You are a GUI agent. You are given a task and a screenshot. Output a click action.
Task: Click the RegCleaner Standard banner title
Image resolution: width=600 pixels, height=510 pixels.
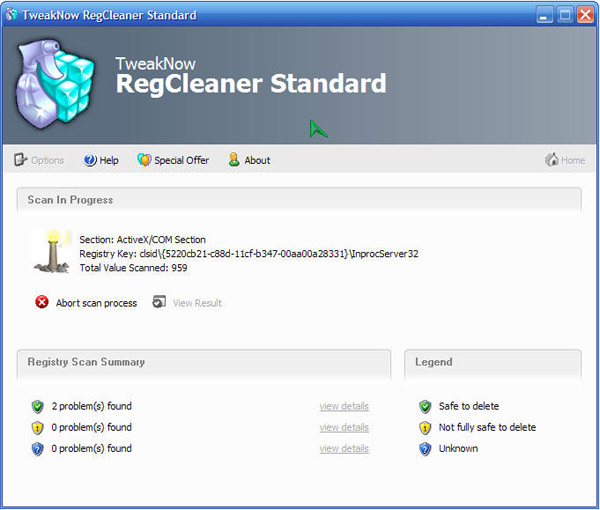point(251,83)
